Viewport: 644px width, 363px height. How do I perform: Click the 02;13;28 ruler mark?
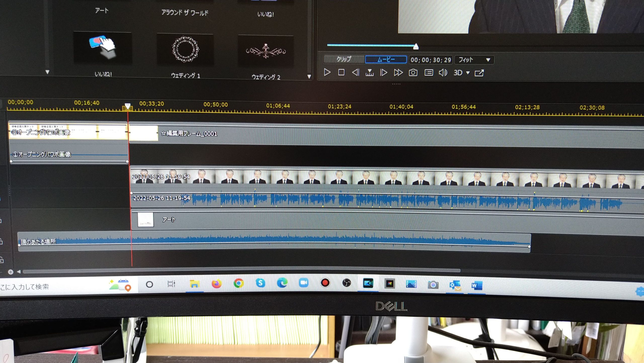click(527, 107)
